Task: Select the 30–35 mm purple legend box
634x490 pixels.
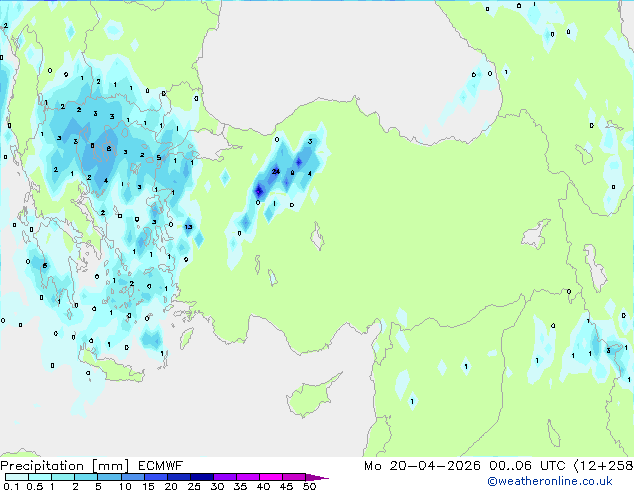Action: coord(224,477)
